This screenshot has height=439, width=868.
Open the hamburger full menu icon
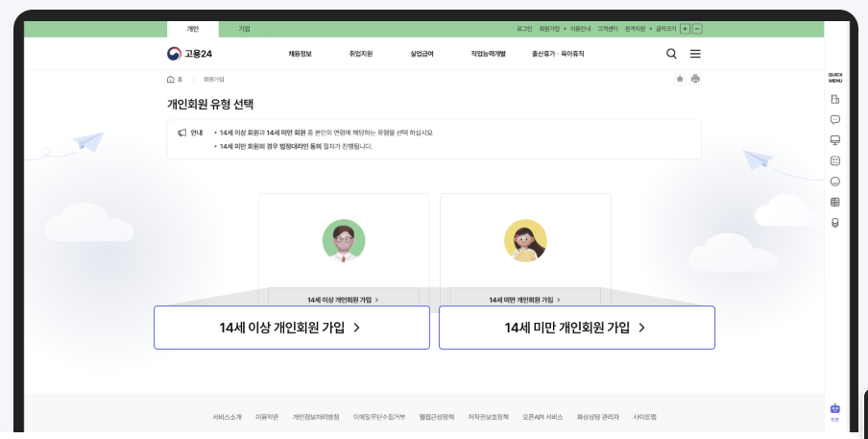coord(695,54)
